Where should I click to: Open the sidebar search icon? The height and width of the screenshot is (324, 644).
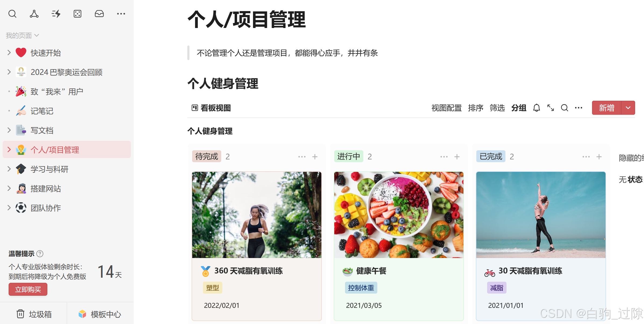[12, 14]
